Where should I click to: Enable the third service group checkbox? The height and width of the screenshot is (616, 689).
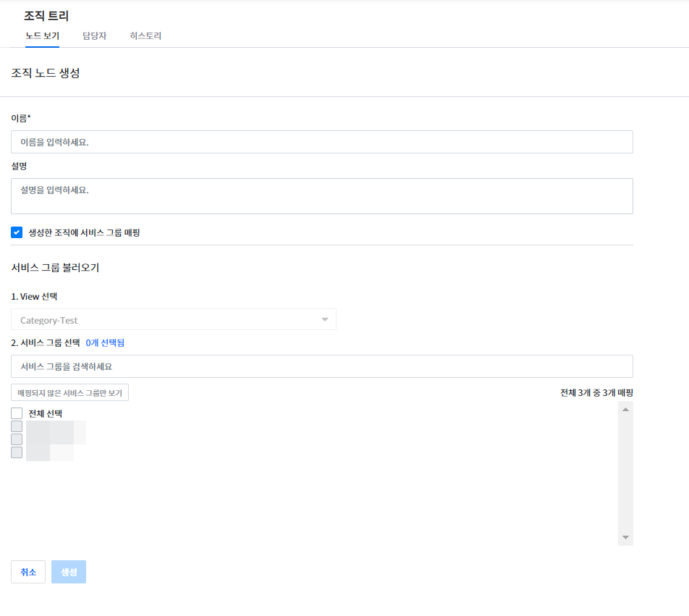17,452
